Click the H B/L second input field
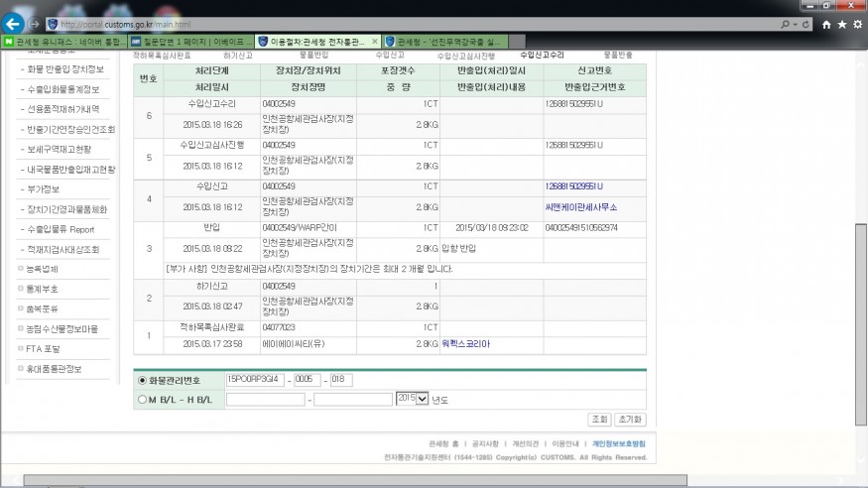The width and height of the screenshot is (868, 488). (353, 400)
